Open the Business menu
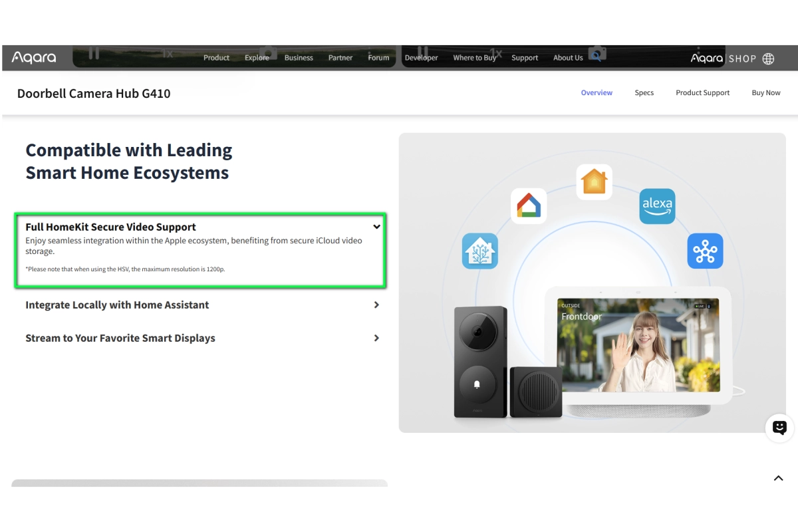 (x=299, y=58)
